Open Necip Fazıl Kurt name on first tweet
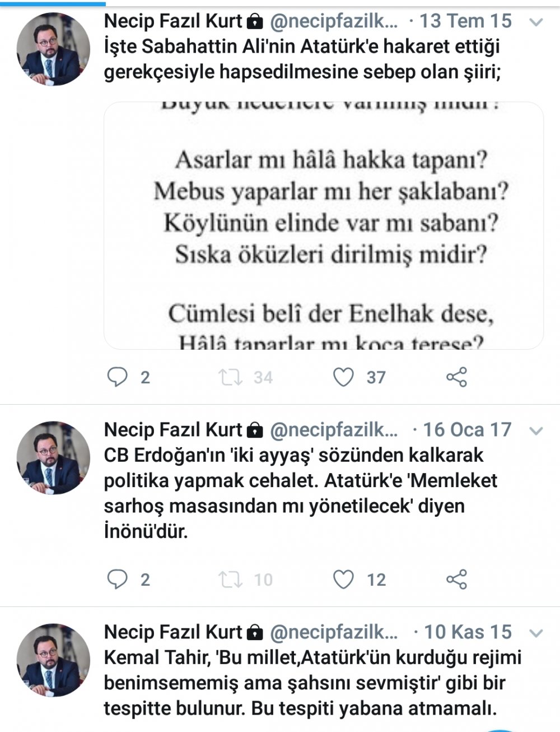Viewport: 560px width, 732px height. pos(174,22)
